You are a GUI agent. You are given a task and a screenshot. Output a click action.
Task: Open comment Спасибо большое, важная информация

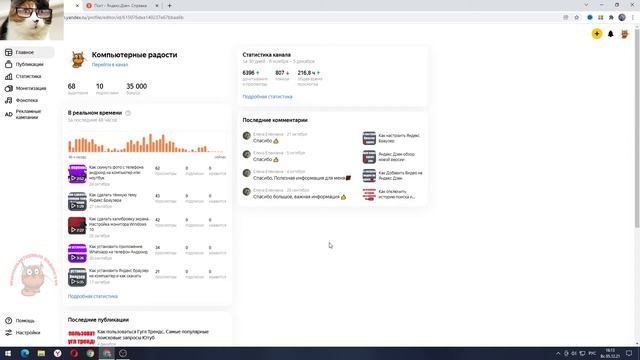tap(299, 197)
